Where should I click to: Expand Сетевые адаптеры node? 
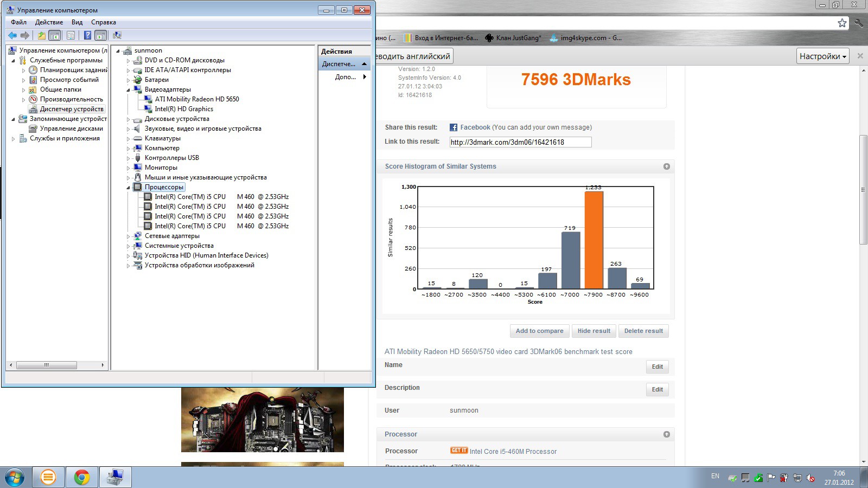coord(129,236)
